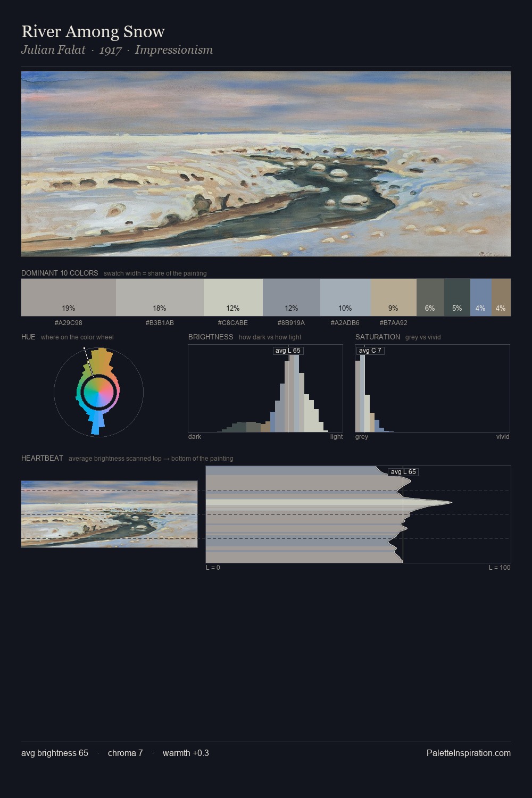The image size is (532, 798).
Task: Click the River Among Snow title
Action: point(93,31)
